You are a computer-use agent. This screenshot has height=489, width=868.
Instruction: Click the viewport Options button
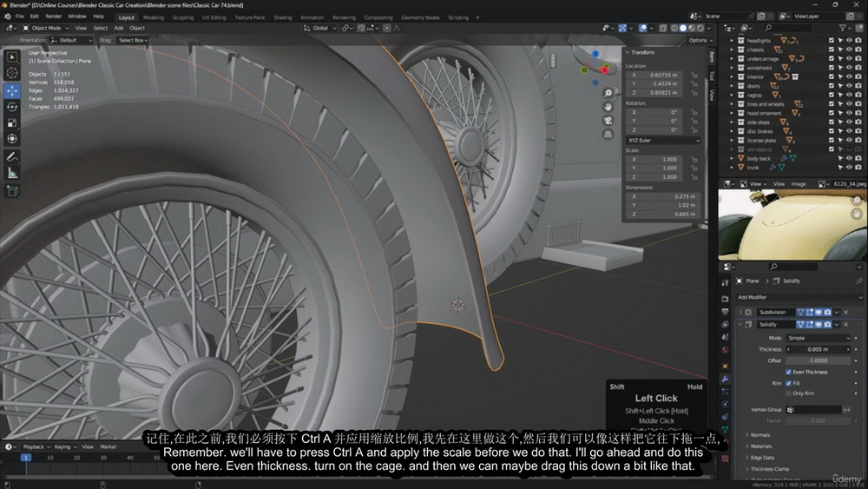700,41
